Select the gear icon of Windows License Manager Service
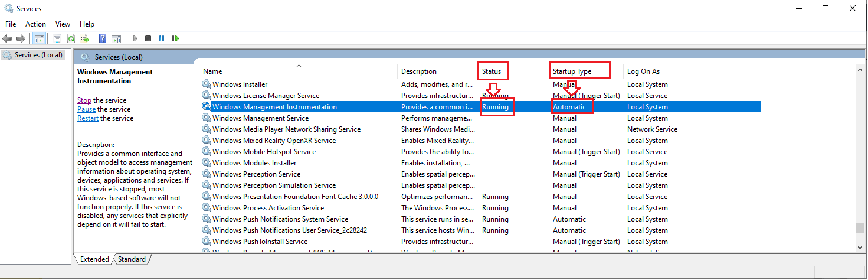This screenshot has width=868, height=280. click(206, 96)
